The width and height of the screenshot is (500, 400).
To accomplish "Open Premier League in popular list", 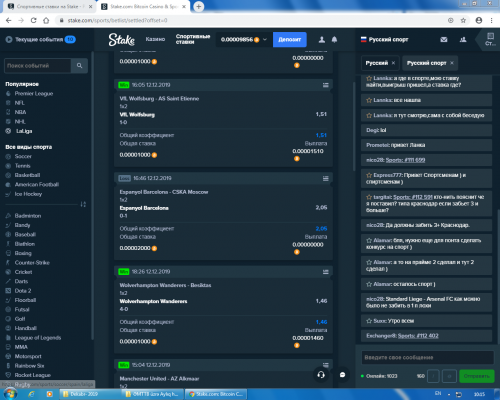I will click(34, 94).
